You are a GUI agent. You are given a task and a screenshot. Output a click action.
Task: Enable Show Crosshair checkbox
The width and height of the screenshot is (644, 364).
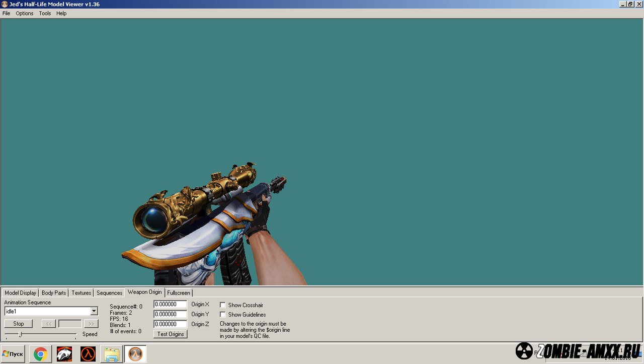pyautogui.click(x=223, y=305)
